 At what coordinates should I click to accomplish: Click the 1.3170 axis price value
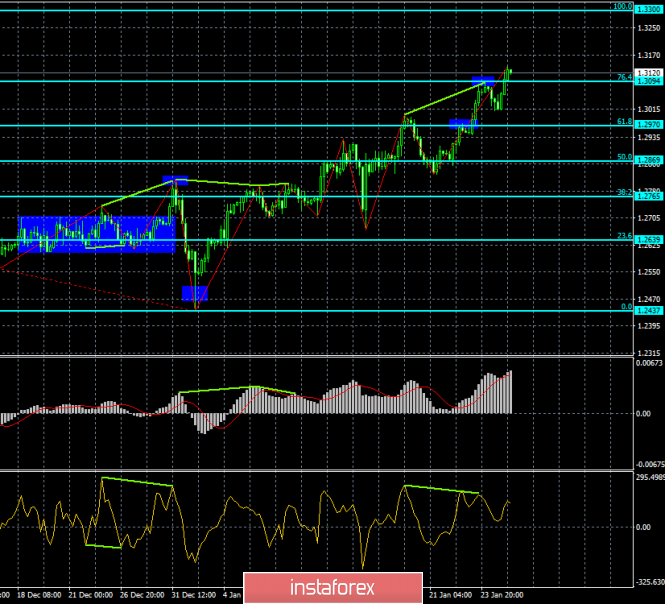click(649, 56)
